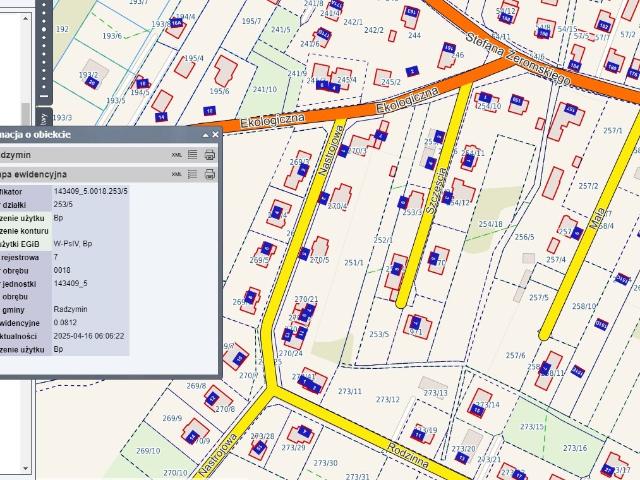This screenshot has width=640, height=480.
Task: Open list view icon in Radzymin row
Action: click(193, 155)
